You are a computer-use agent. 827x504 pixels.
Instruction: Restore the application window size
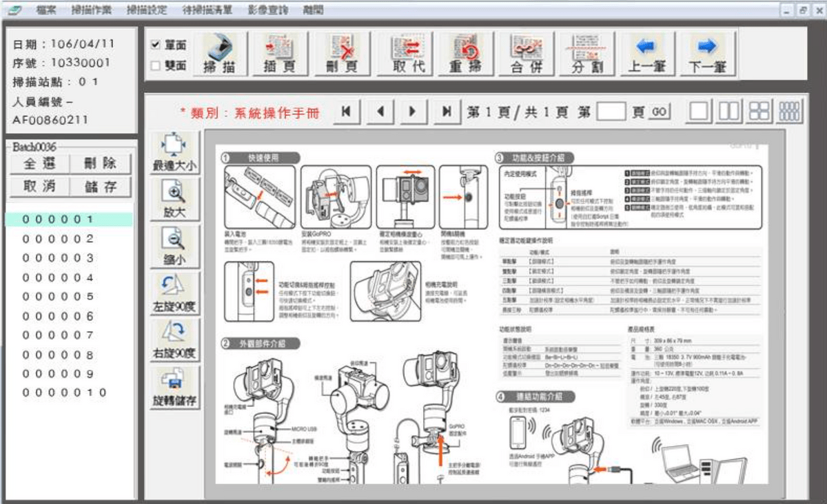click(x=802, y=10)
